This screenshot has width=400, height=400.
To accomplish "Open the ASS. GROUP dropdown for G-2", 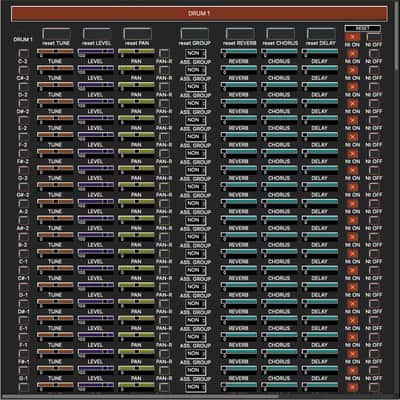I will pos(195,170).
